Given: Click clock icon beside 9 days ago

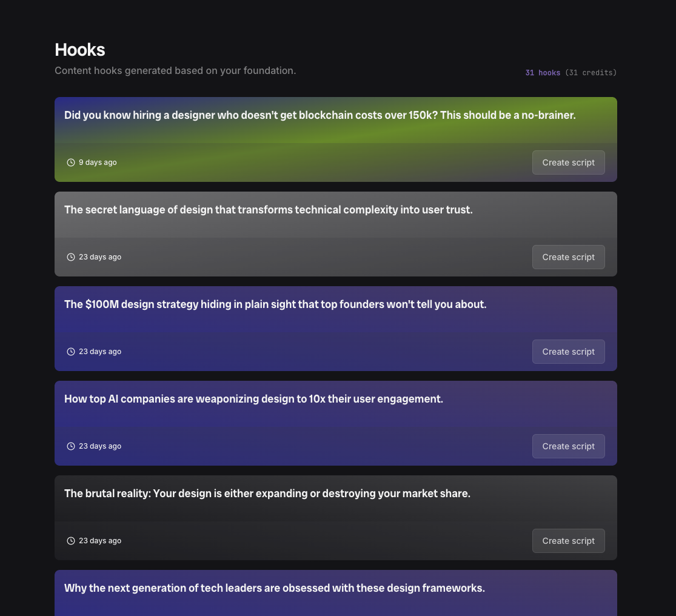Looking at the screenshot, I should click(x=71, y=162).
